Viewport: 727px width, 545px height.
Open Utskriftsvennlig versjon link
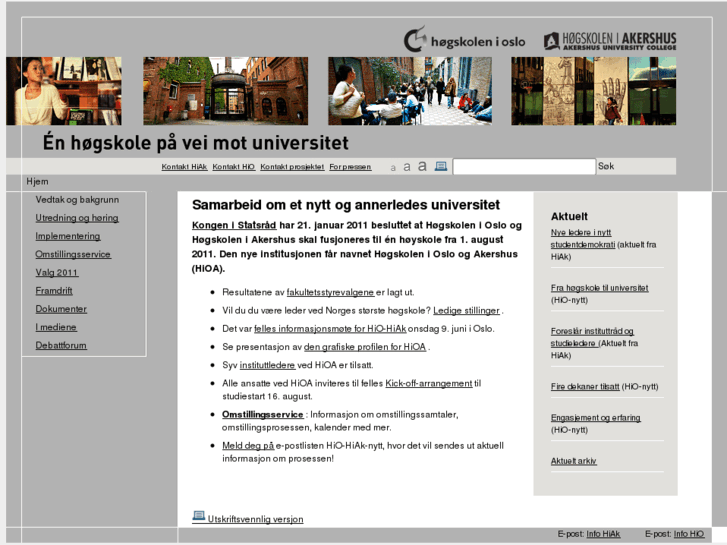(255, 519)
